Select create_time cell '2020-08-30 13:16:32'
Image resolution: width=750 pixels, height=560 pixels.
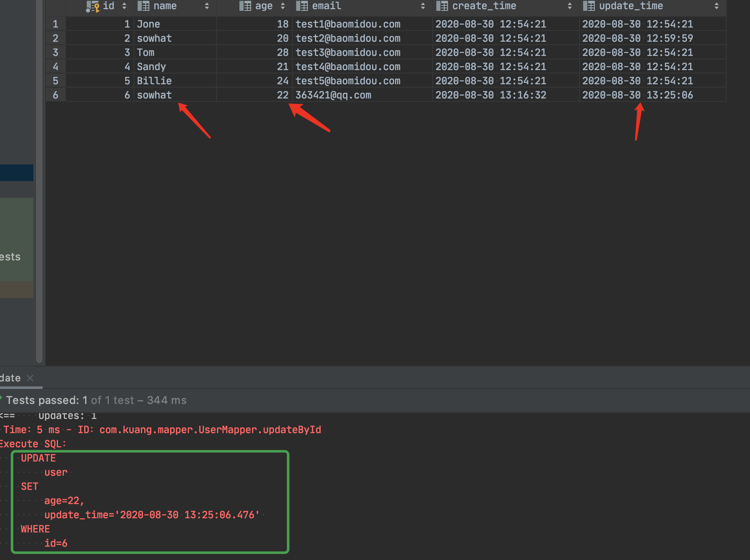506,95
